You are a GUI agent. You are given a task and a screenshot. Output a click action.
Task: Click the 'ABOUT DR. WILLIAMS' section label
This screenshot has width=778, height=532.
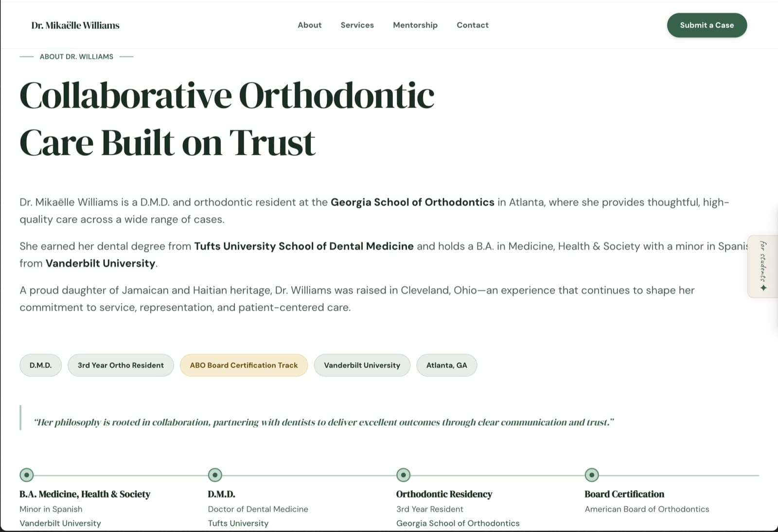coord(76,57)
